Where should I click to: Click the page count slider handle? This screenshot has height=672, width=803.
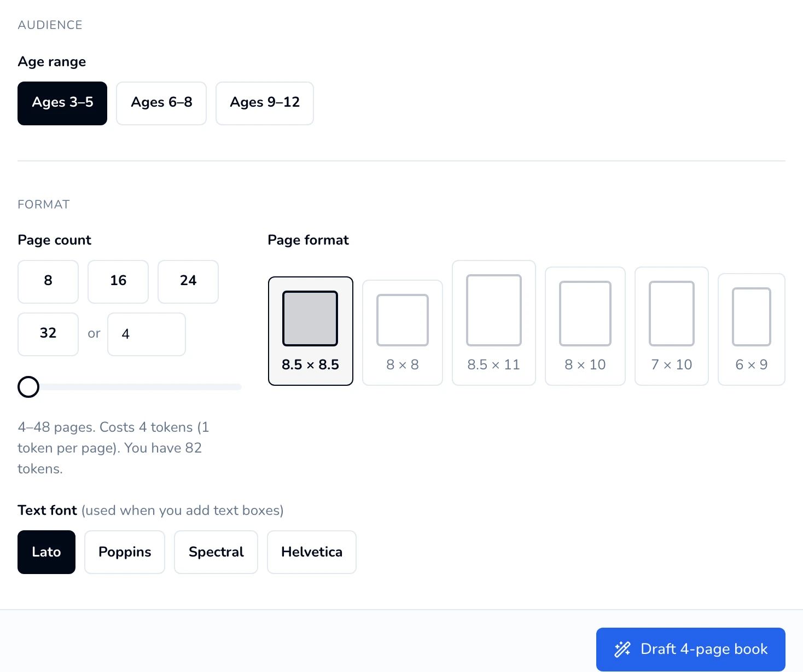coord(28,387)
